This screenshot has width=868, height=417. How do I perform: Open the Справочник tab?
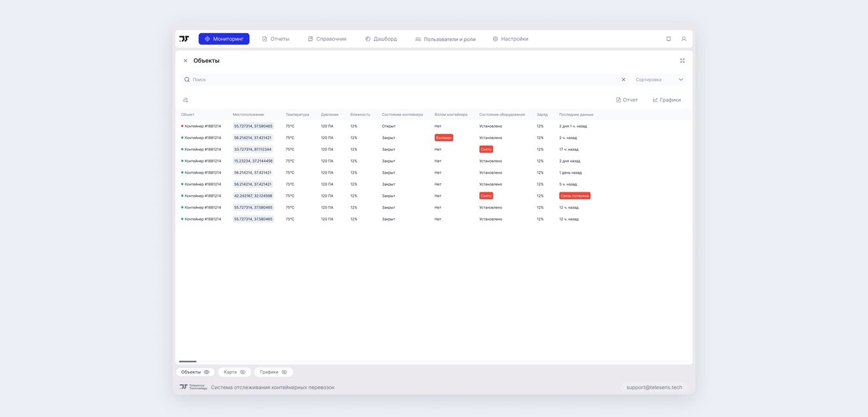pos(327,39)
